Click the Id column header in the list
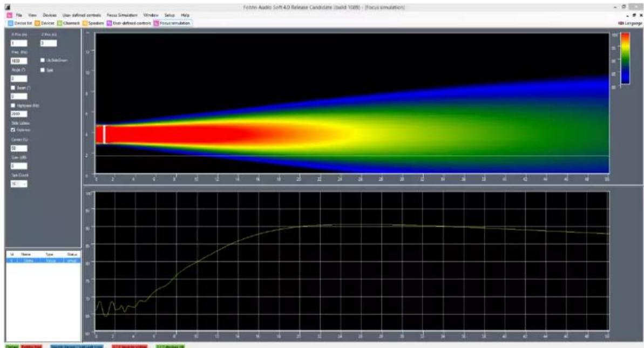Screen dimensions: 644x348 11,255
